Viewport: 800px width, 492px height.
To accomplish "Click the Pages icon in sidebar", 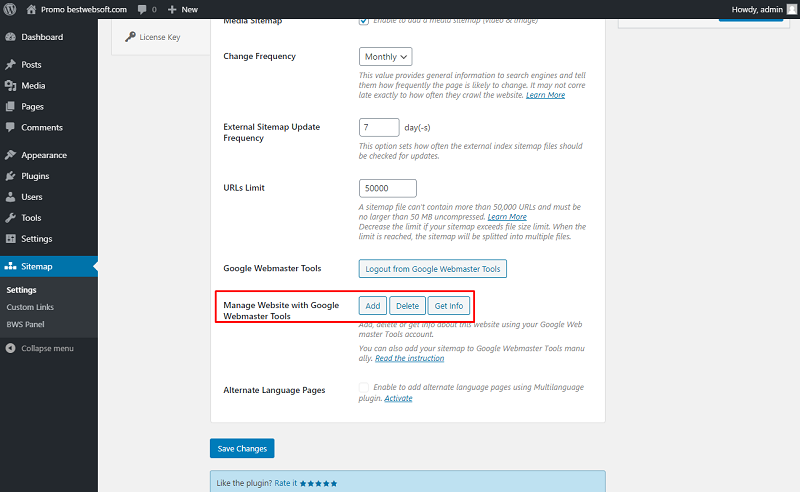I will pyautogui.click(x=10, y=106).
